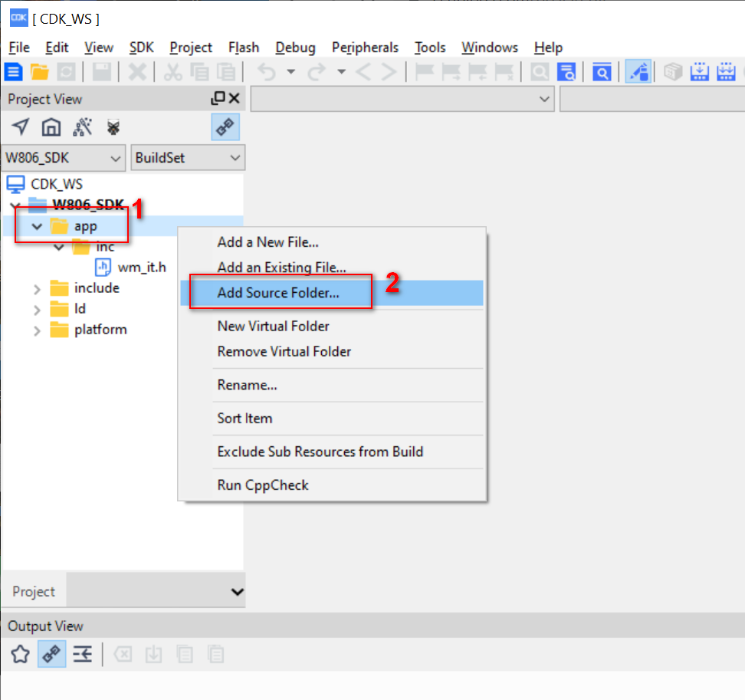The height and width of the screenshot is (700, 745).
Task: Toggle the link editor button in Project View
Action: (x=225, y=127)
